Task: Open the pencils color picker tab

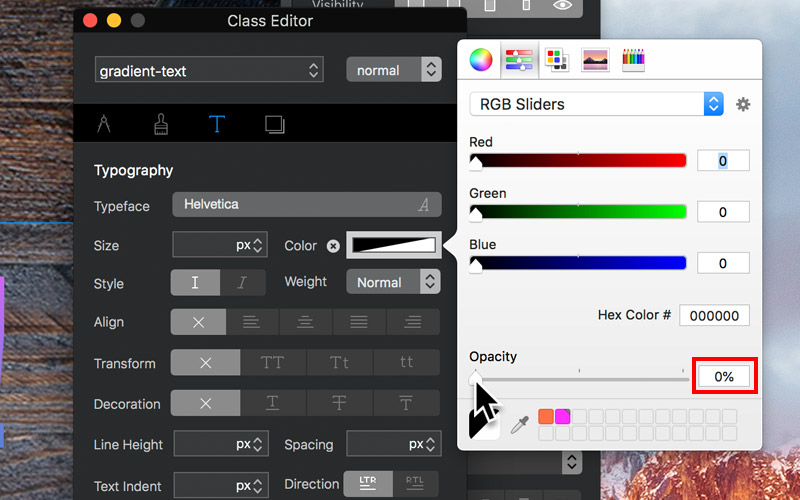Action: coord(633,60)
